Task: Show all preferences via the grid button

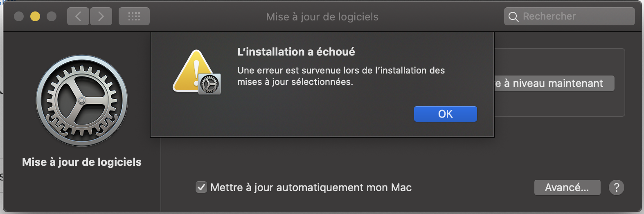Action: [134, 17]
